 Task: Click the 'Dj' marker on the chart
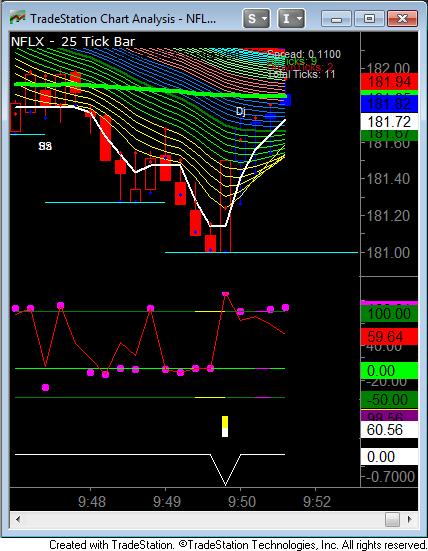[241, 112]
